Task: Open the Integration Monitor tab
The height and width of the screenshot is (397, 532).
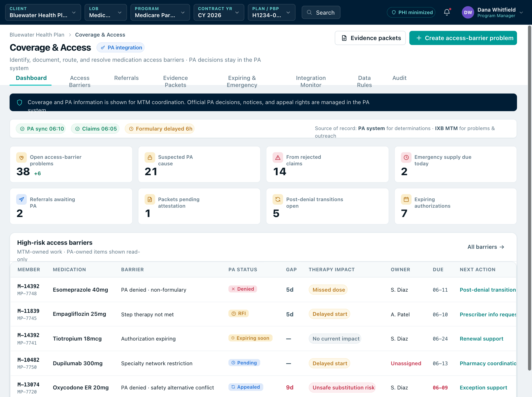Action: click(311, 81)
